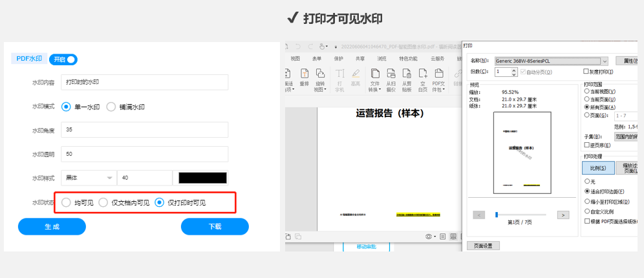The image size is (644, 278).
Task: Open the 保护 ribbon tab
Action: coord(338,58)
